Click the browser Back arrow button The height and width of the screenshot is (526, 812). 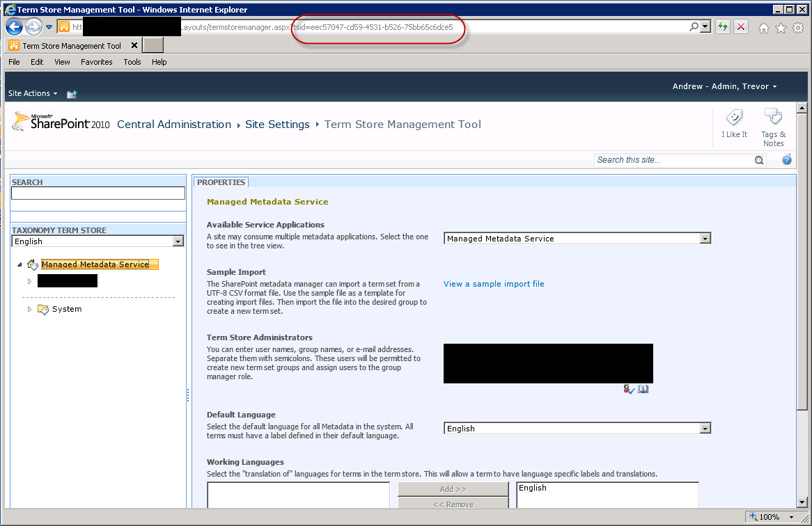(15, 27)
